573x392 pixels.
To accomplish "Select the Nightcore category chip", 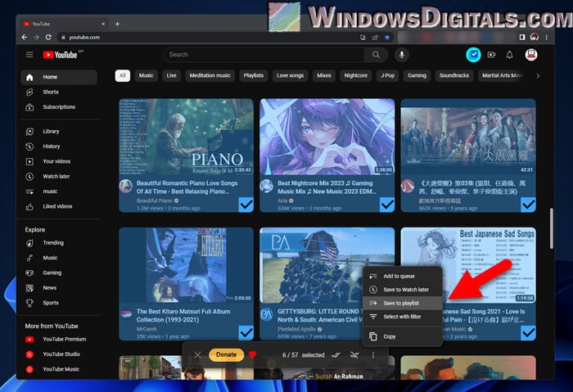I will pyautogui.click(x=355, y=75).
